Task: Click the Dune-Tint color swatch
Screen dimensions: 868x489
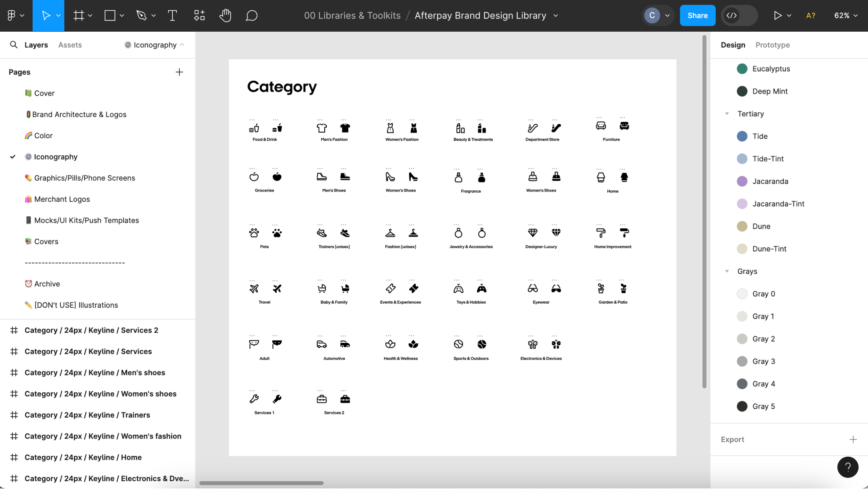Action: pos(742,249)
